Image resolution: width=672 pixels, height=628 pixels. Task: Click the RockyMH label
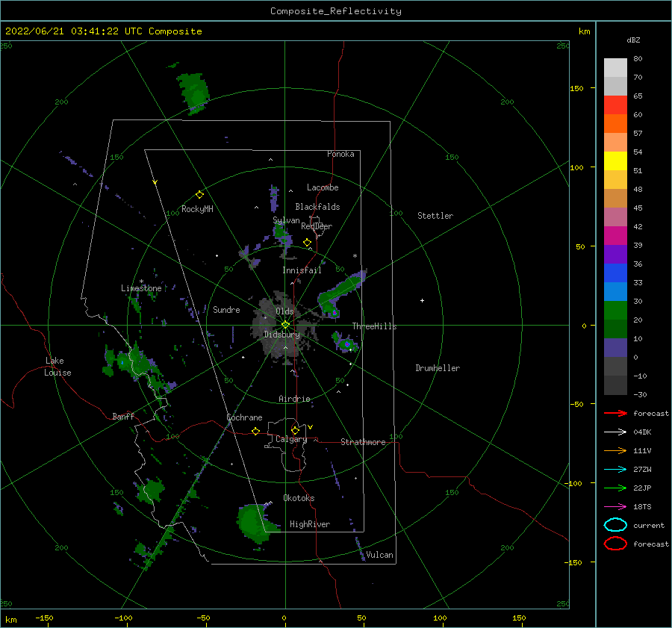(x=197, y=209)
